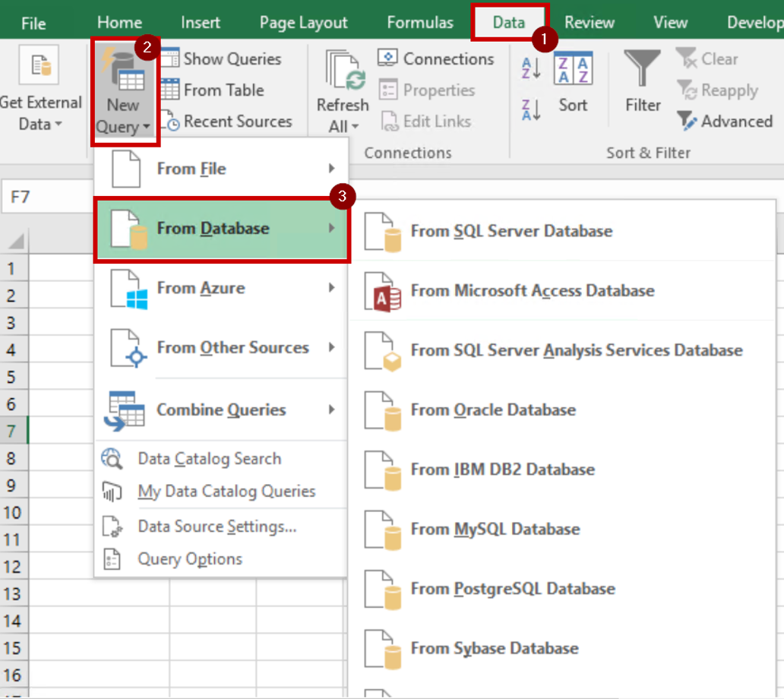Click the Clear filter icon
Viewport: 784px width, 699px height.
(686, 58)
